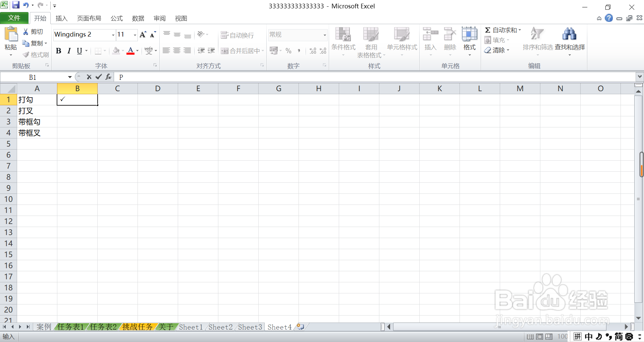
Task: Click the 自动求和 AutoSum button
Action: (502, 30)
